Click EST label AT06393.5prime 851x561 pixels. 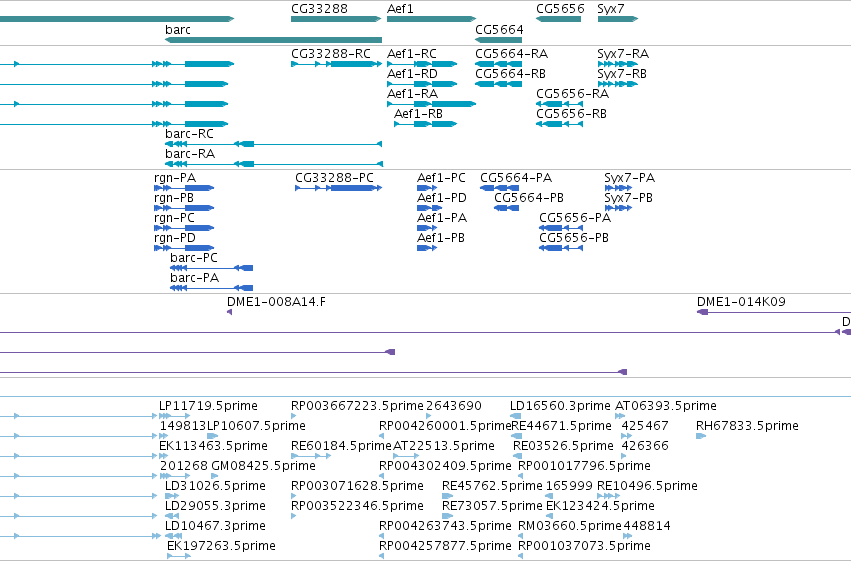pyautogui.click(x=665, y=406)
